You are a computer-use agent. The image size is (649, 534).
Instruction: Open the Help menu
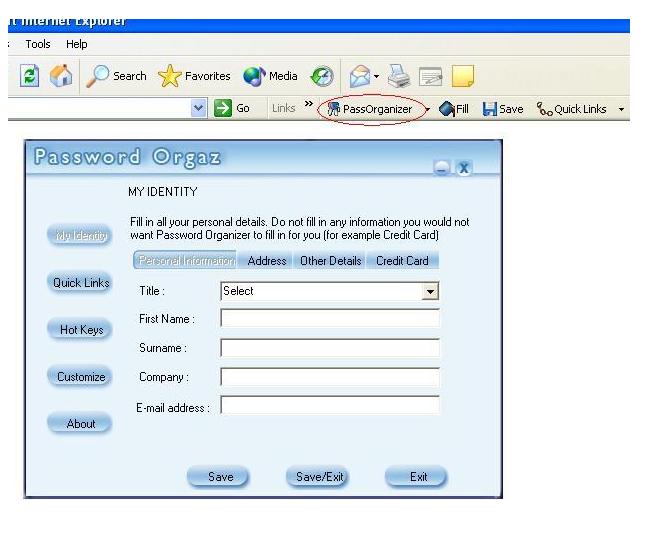pos(77,44)
